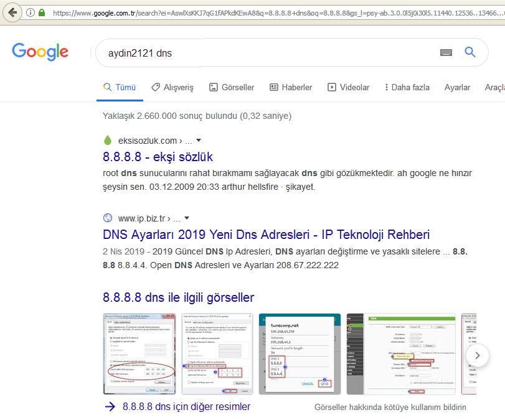Click the arrow icon before diğer resimler

point(110,406)
